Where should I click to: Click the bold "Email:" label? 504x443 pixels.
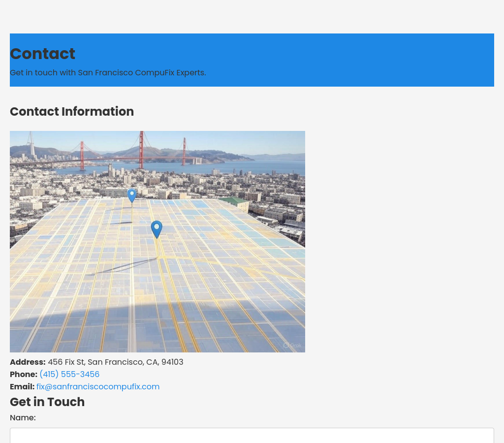22,387
